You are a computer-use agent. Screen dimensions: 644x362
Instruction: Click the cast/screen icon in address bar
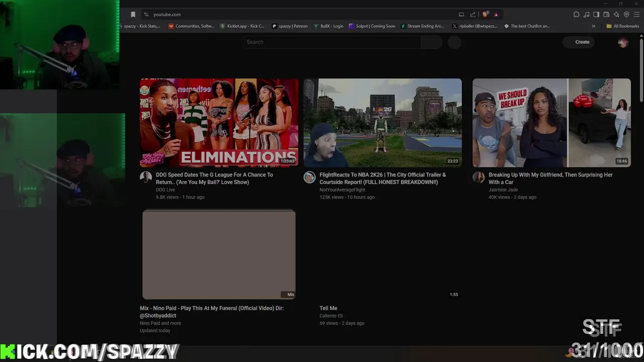(x=461, y=15)
